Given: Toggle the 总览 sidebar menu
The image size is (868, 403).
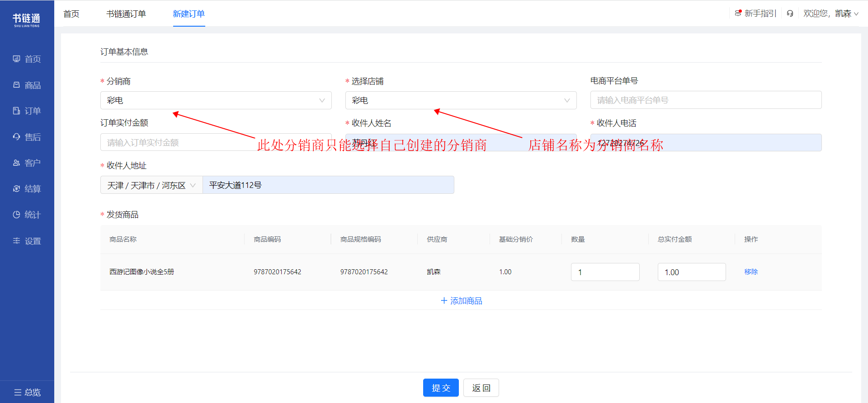Looking at the screenshot, I should pos(27,392).
